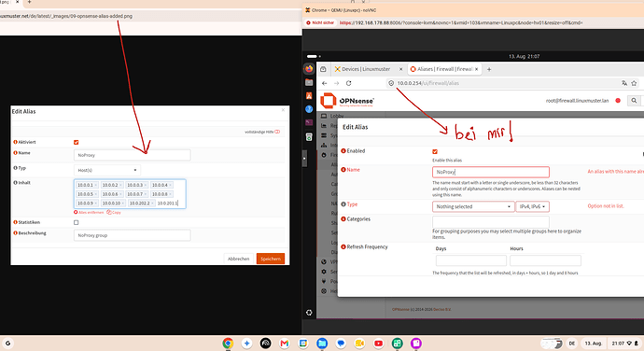Toggle the Enabled checkbox in right dialog
Viewport: 644px width, 351px height.
tap(435, 151)
